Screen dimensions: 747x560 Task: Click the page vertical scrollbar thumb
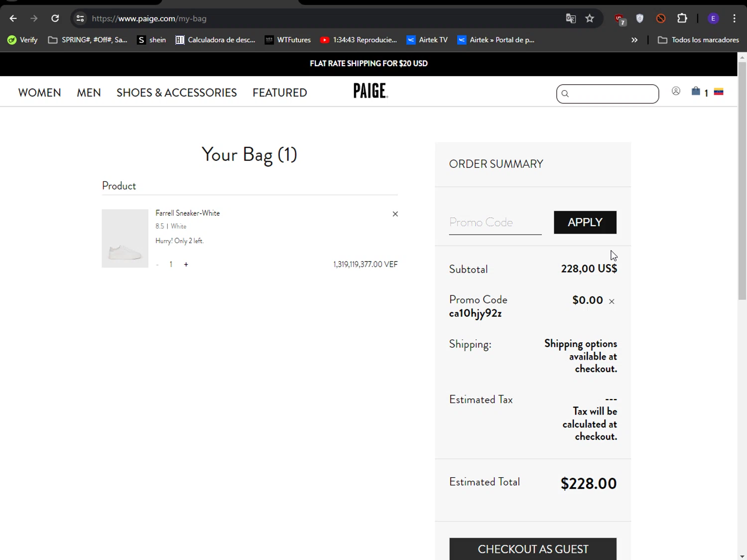point(742,180)
